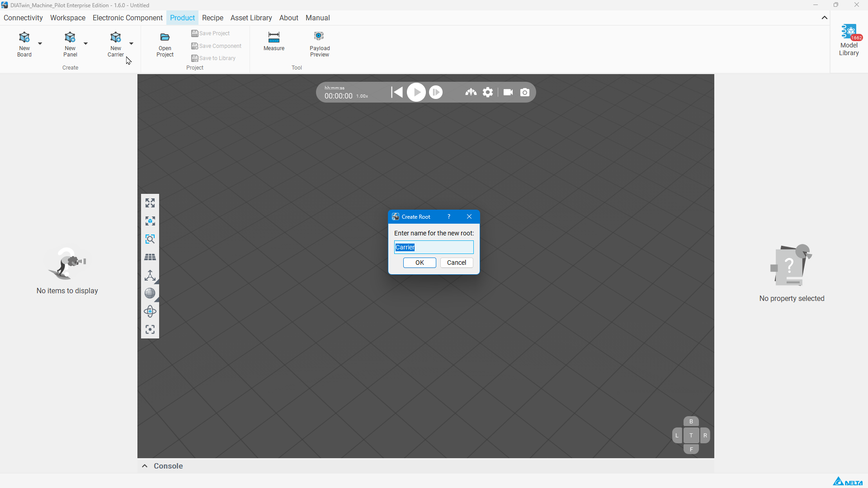
Task: Open simulation settings gear
Action: click(x=488, y=92)
